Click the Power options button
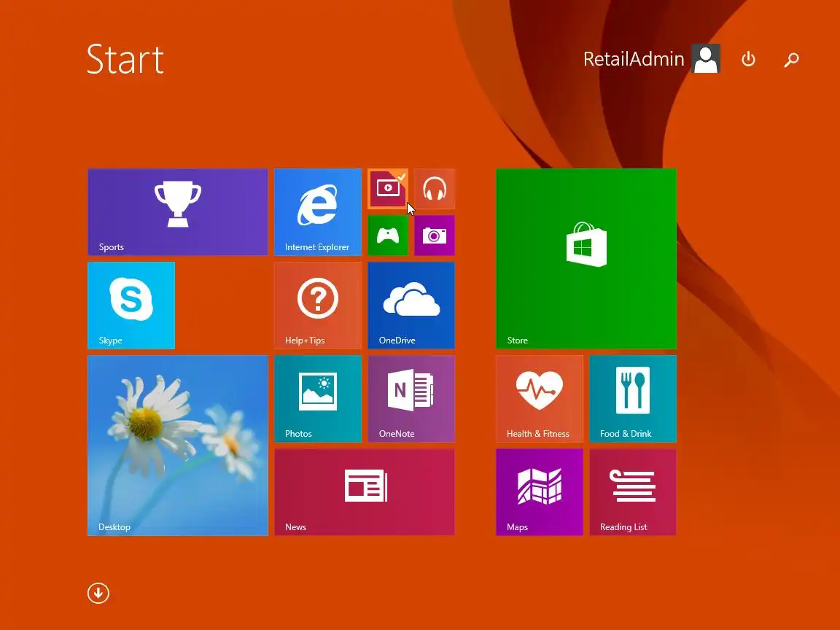The height and width of the screenshot is (630, 840). pyautogui.click(x=748, y=59)
